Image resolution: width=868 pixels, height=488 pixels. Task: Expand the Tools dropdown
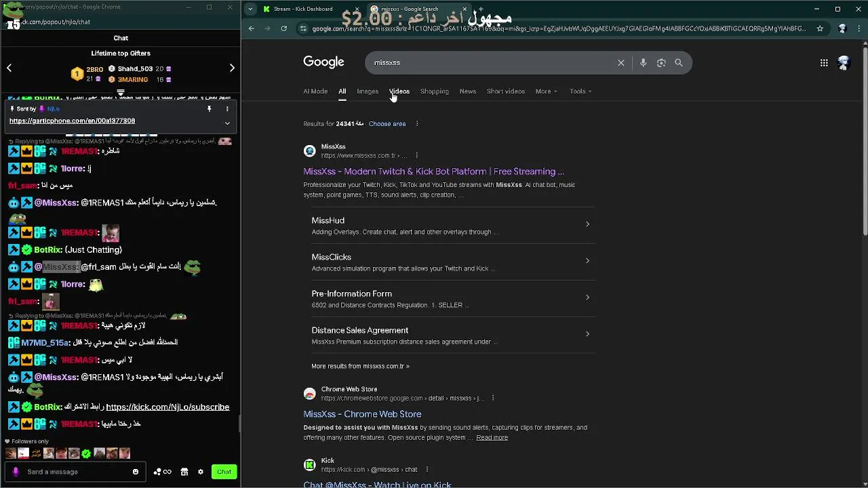coord(580,91)
